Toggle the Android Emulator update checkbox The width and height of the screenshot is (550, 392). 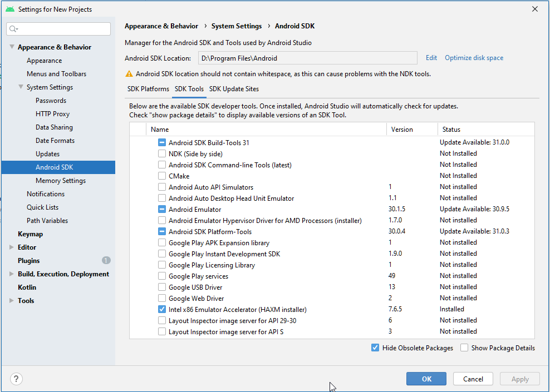[162, 210]
